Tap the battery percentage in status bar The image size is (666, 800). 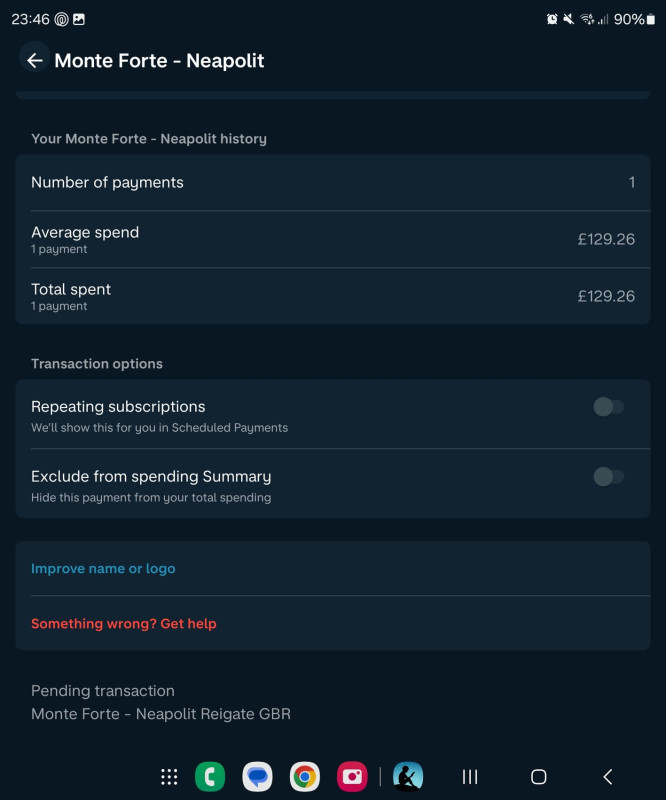tap(629, 19)
